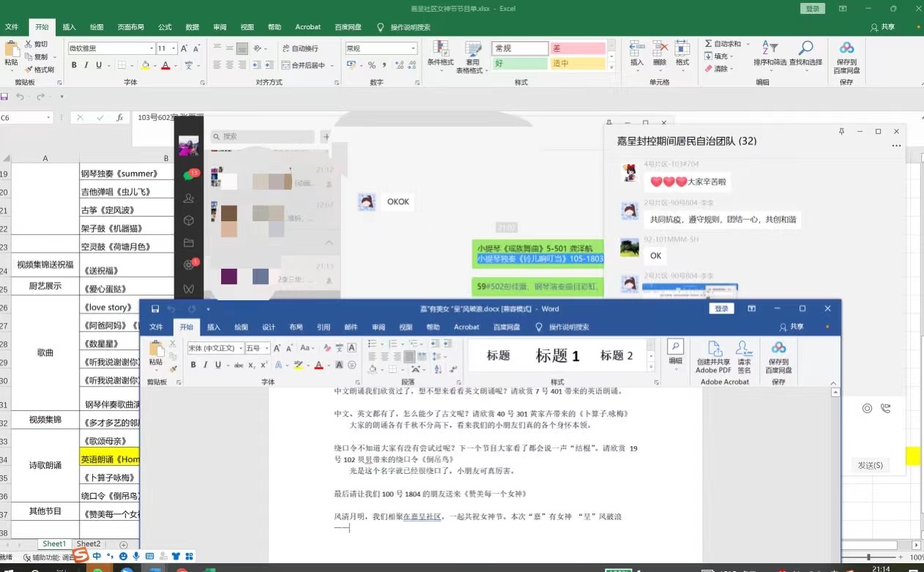The height and width of the screenshot is (572, 924).
Task: Click the 发送(S) send button in WeChat
Action: (x=871, y=464)
